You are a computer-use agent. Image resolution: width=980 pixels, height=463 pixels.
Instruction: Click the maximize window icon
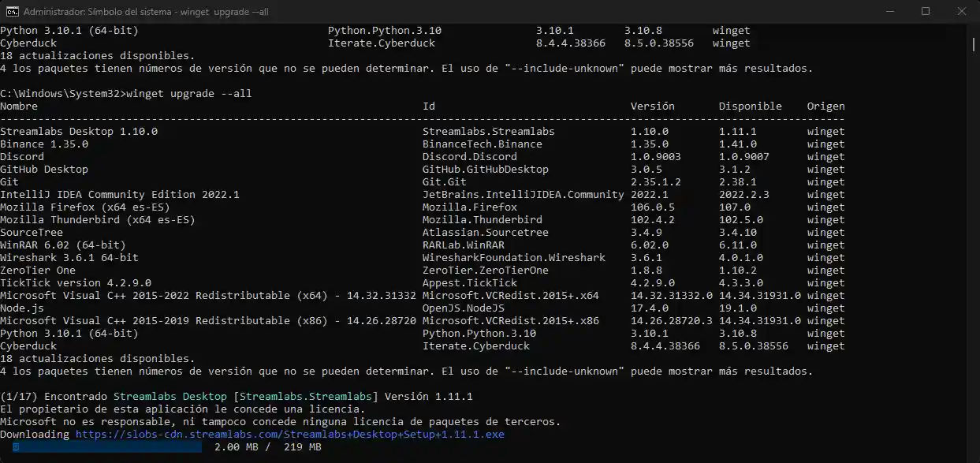click(926, 11)
